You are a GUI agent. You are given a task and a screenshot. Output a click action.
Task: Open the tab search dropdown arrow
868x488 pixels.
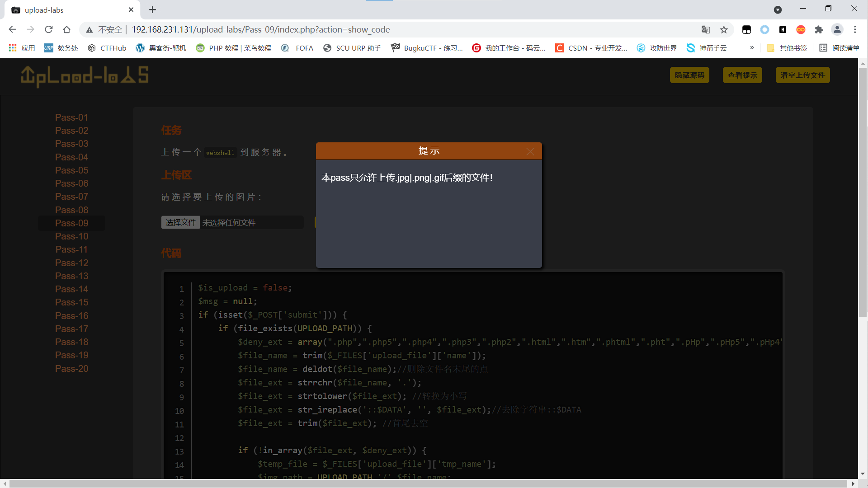tap(778, 9)
